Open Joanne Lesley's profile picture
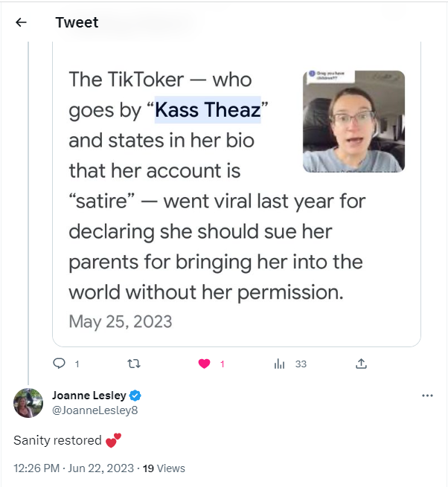Image resolution: width=448 pixels, height=487 pixels. point(28,402)
